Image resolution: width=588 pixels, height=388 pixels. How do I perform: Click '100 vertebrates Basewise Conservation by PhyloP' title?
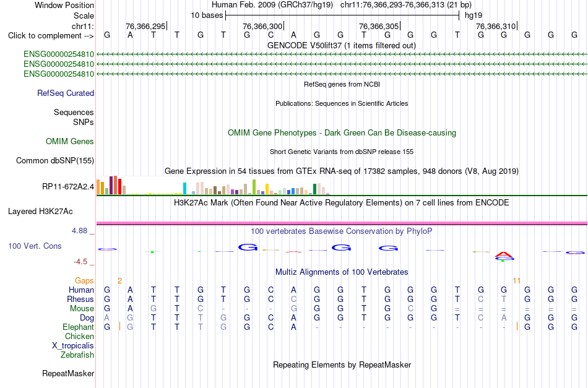click(x=342, y=231)
